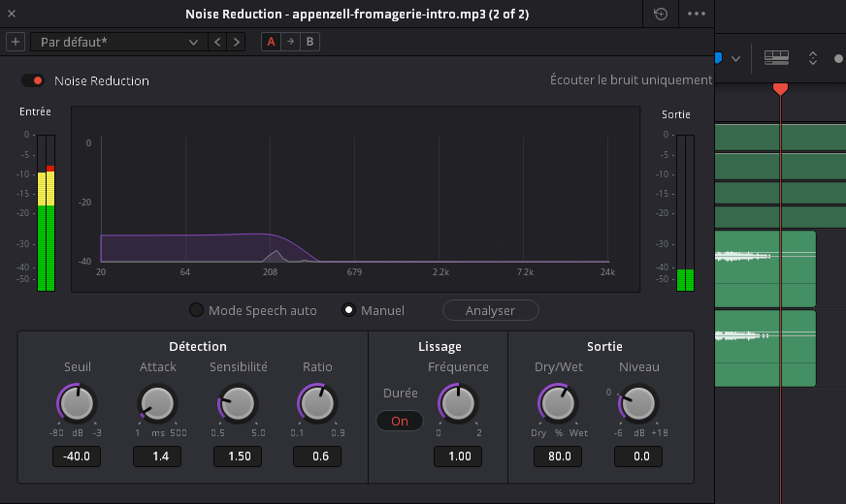The height and width of the screenshot is (504, 846).
Task: Click the Fréquence value field 1.00
Action: coord(458,457)
